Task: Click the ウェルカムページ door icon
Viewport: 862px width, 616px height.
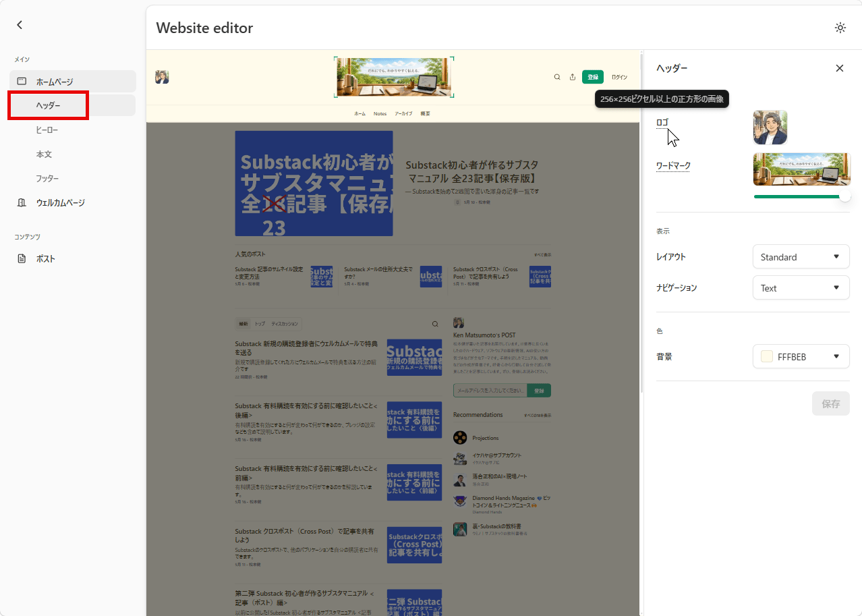Action: click(22, 202)
